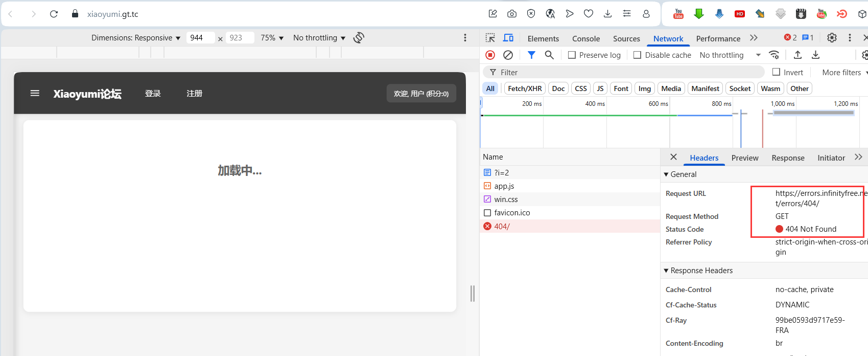Viewport: 868px width, 356px height.
Task: Toggle the network filter funnel icon
Action: (x=531, y=55)
